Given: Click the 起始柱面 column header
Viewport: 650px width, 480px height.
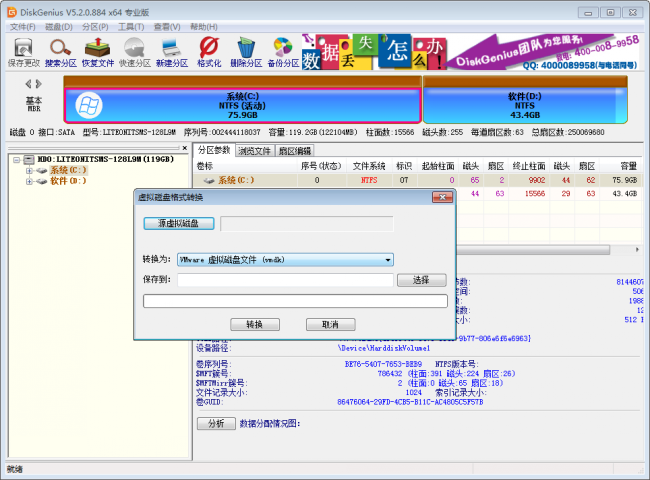Looking at the screenshot, I should coord(438,166).
